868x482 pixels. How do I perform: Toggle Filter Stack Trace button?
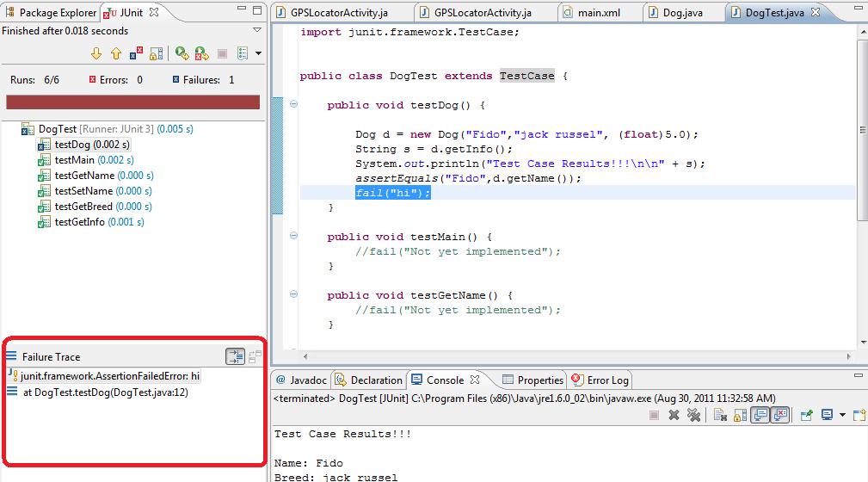[235, 356]
